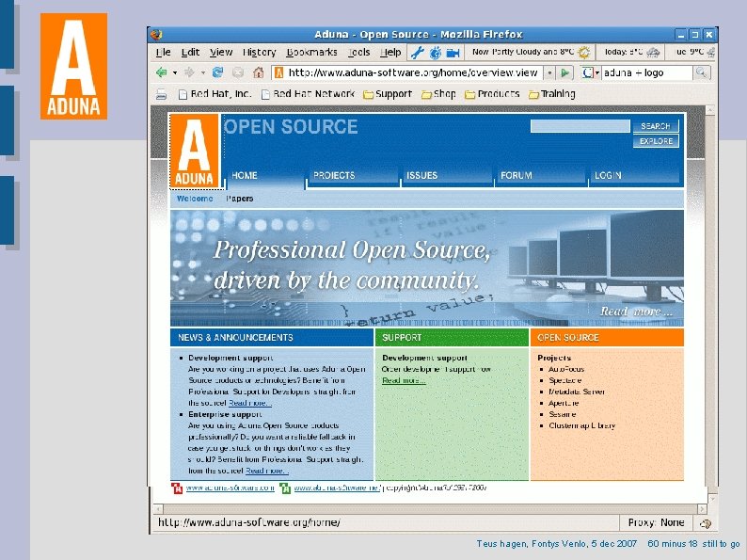This screenshot has width=747, height=560.
Task: Open the View menu
Action: [x=221, y=52]
